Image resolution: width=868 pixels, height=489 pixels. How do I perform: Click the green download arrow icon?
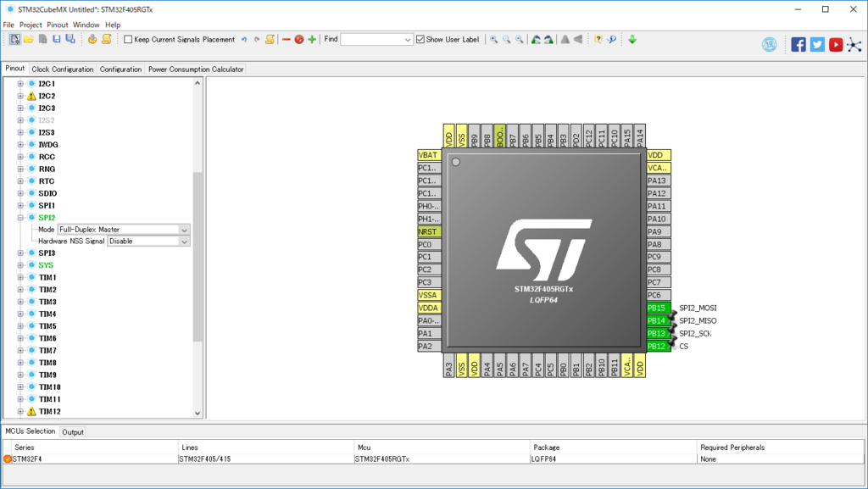point(632,39)
